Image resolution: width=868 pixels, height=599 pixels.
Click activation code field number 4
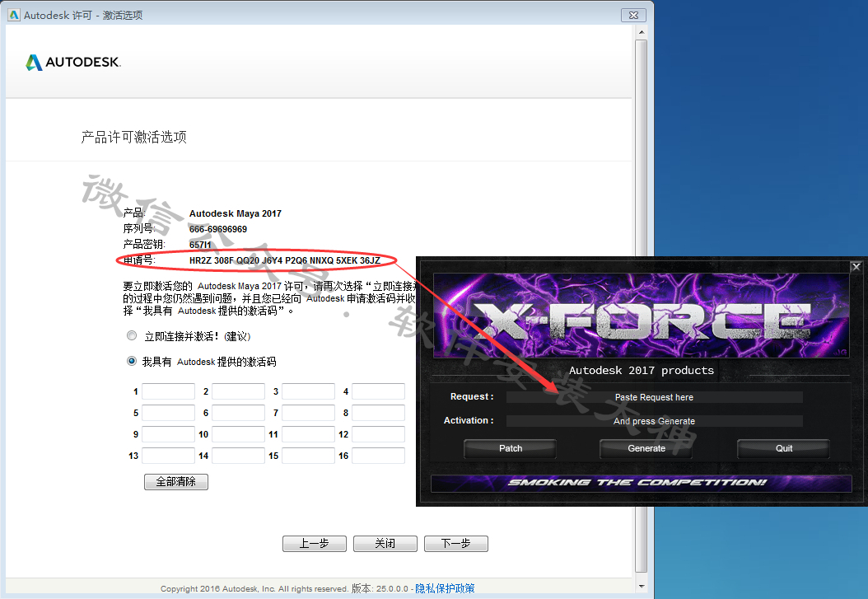tap(379, 391)
